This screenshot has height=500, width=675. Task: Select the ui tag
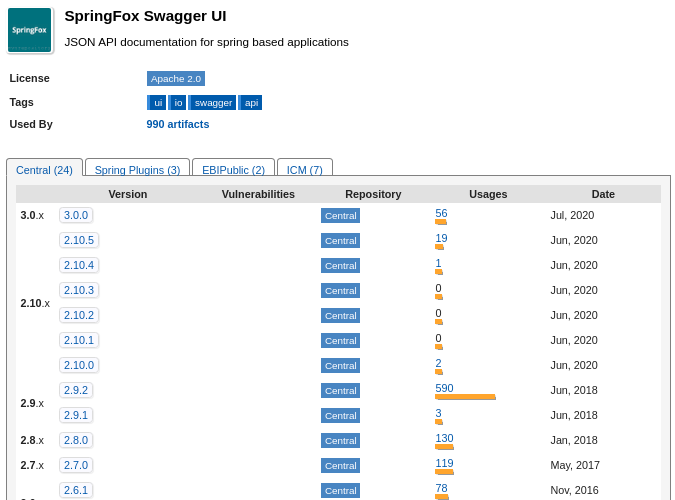tap(158, 103)
